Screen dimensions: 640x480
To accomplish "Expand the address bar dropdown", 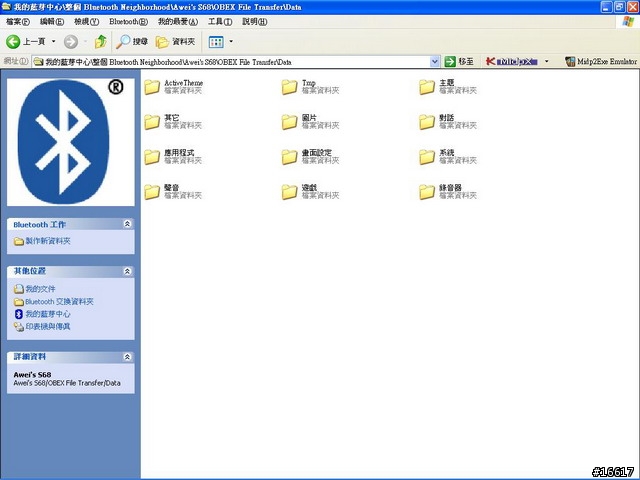I will [x=435, y=62].
